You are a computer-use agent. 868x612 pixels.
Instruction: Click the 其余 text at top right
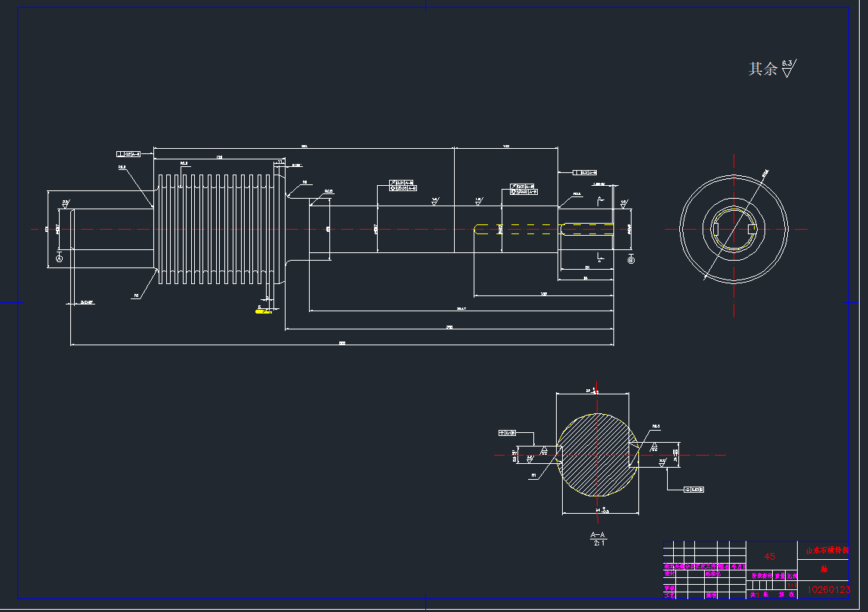tap(762, 69)
